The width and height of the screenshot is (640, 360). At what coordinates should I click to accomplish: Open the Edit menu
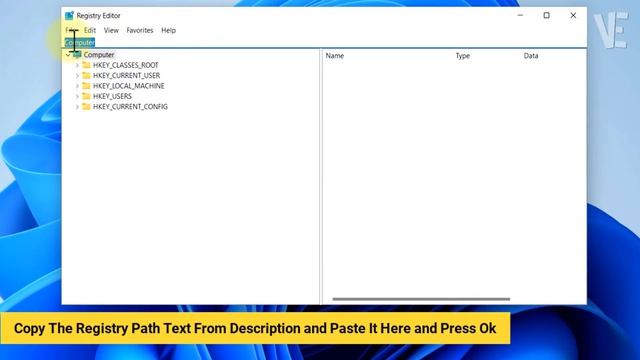90,30
